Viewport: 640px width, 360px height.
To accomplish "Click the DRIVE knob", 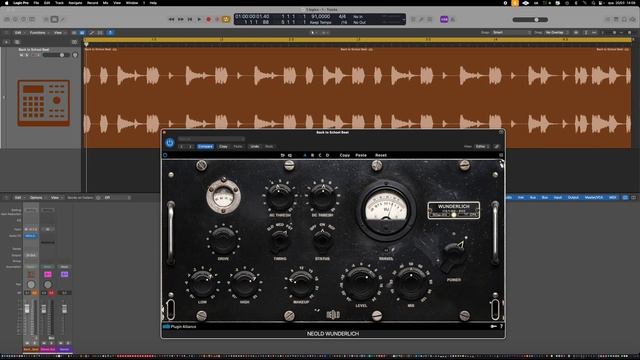I will [223, 240].
